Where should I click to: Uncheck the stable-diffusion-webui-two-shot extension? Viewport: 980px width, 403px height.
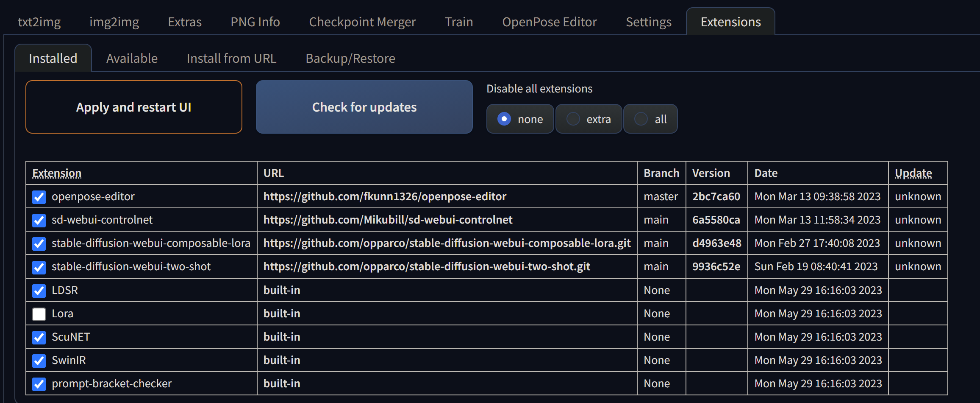[x=39, y=267]
